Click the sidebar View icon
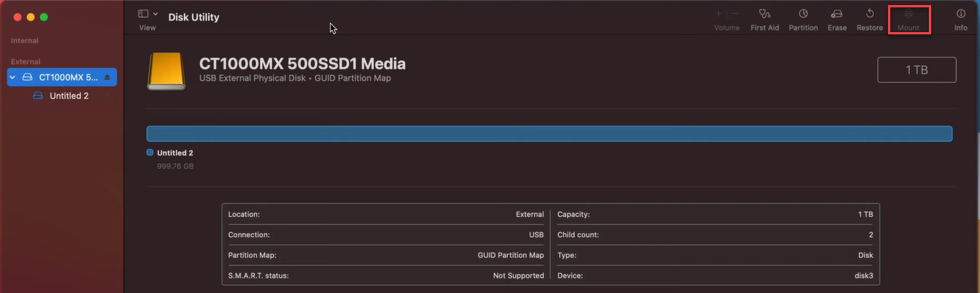The width and height of the screenshot is (980, 293). click(x=143, y=14)
